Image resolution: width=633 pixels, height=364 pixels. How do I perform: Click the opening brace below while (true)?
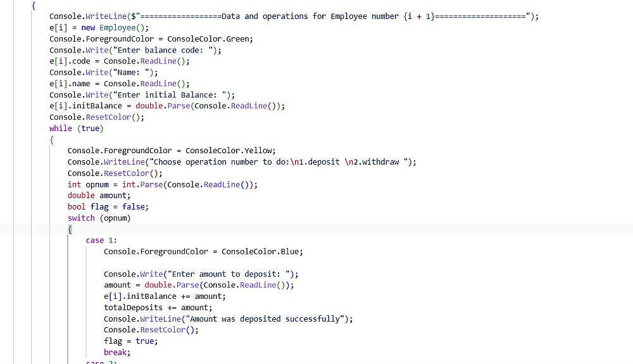(x=52, y=140)
